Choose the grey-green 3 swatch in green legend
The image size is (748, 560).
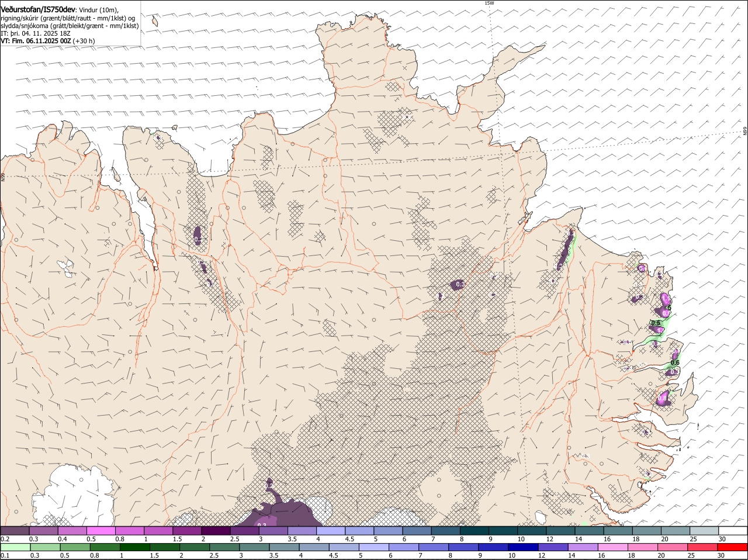click(x=254, y=547)
